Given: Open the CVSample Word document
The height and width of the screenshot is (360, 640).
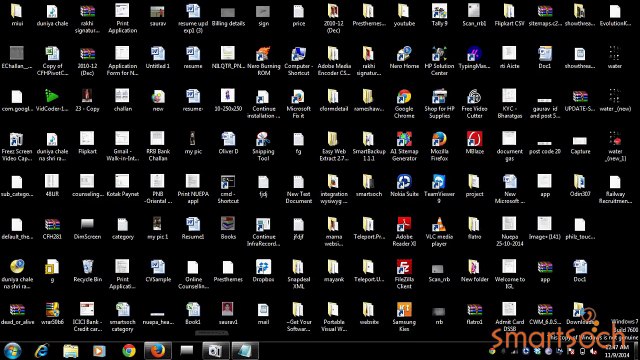Looking at the screenshot, I should 158,271.
